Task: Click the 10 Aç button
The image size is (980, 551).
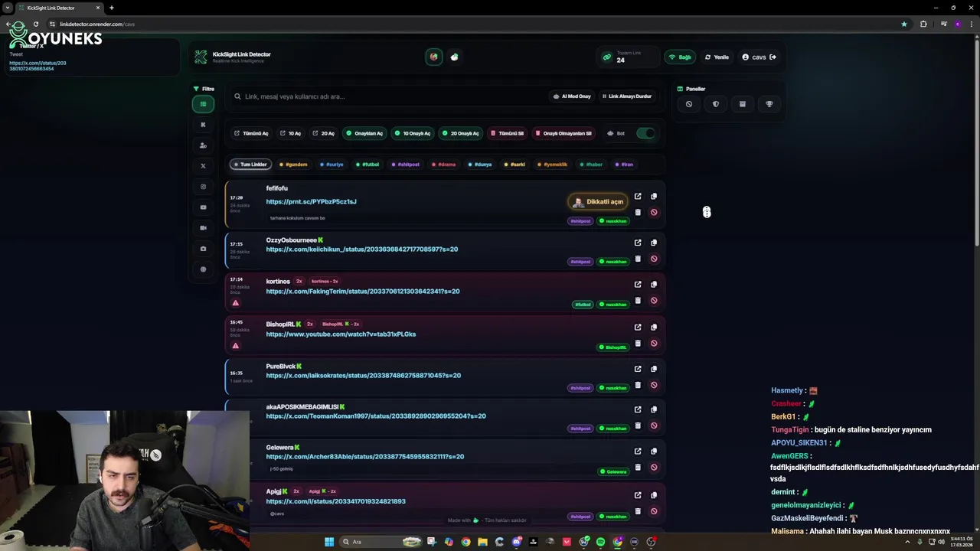Action: pos(290,133)
